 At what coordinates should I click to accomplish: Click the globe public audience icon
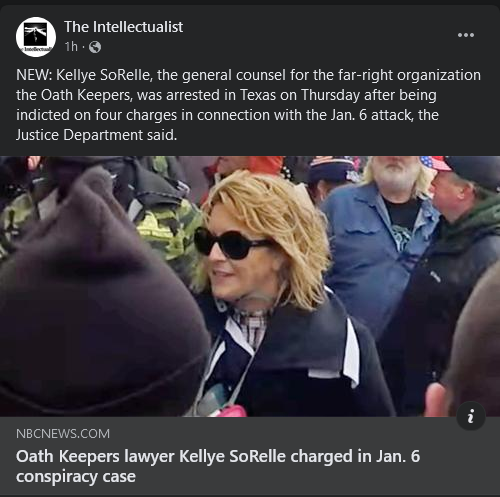pyautogui.click(x=95, y=47)
